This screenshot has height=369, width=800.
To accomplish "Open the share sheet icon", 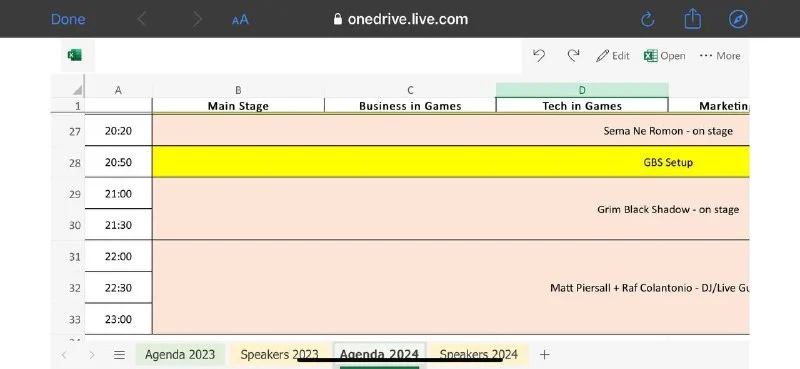I will point(692,19).
